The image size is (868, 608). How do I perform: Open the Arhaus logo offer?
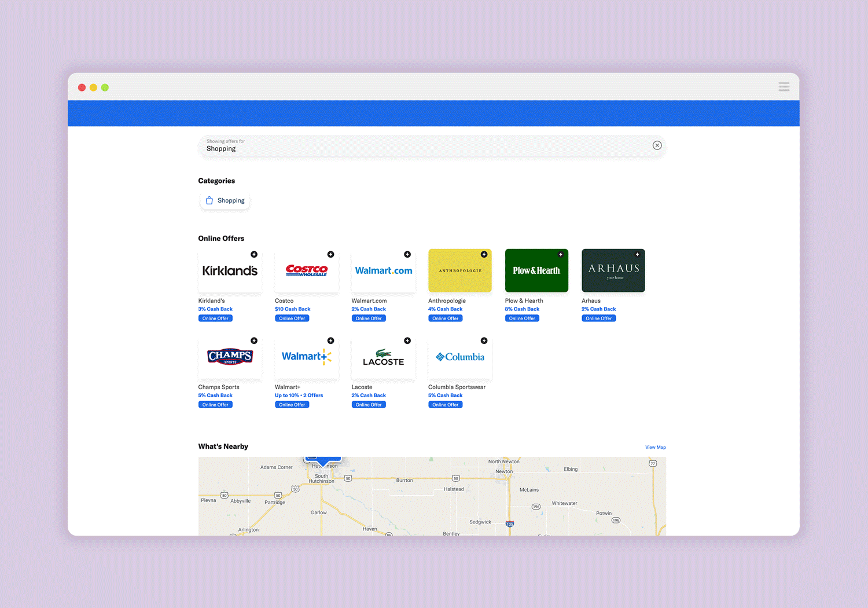click(613, 270)
